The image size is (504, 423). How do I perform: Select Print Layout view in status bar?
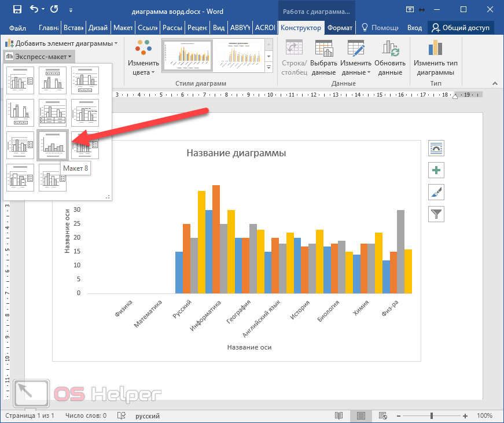[x=360, y=415]
